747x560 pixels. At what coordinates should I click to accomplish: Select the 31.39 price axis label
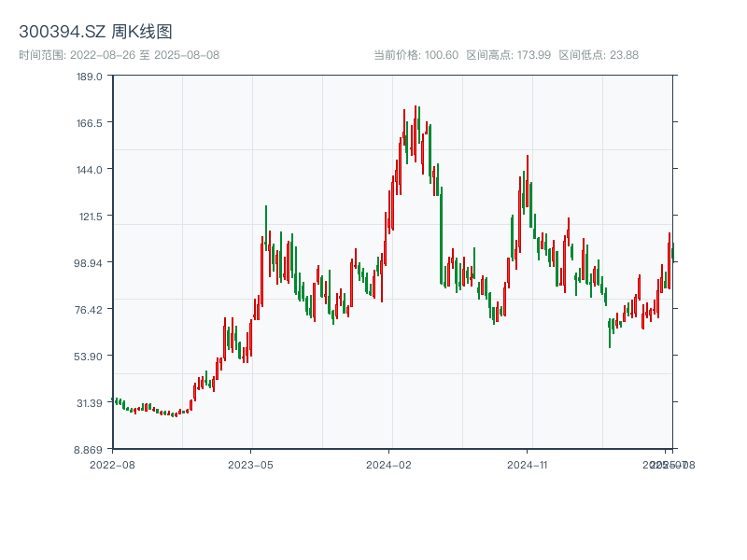click(x=90, y=403)
